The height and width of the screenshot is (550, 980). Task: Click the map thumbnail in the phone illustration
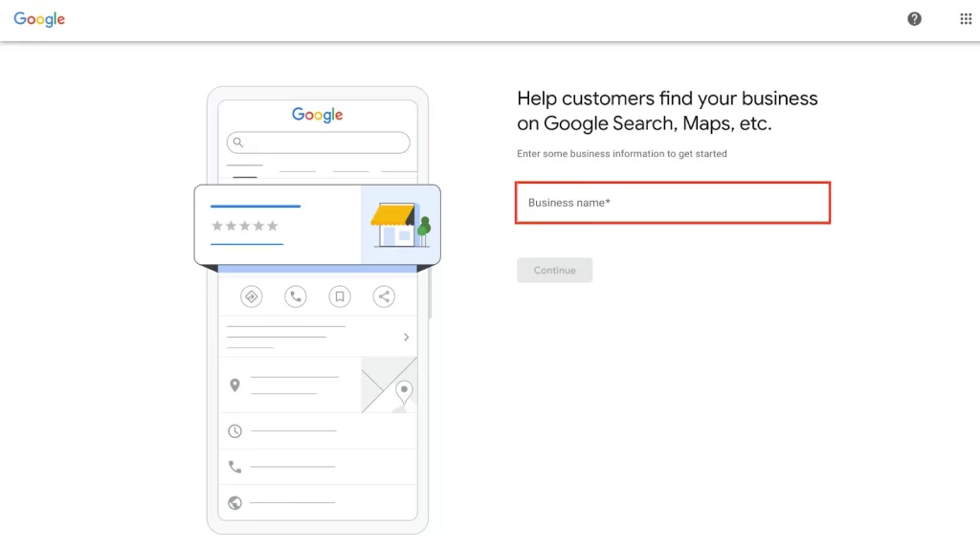point(389,385)
